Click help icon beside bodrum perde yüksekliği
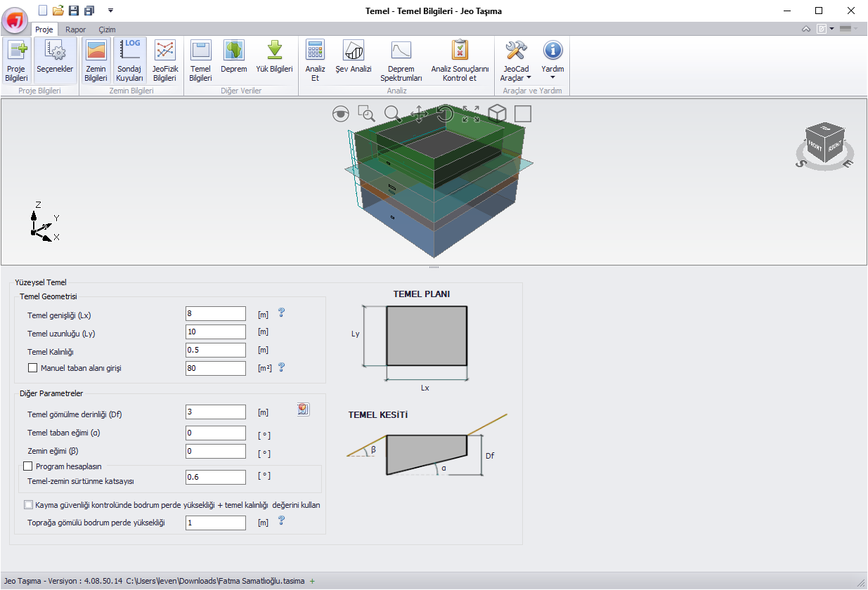Viewport: 868px width, 590px height. 281,520
